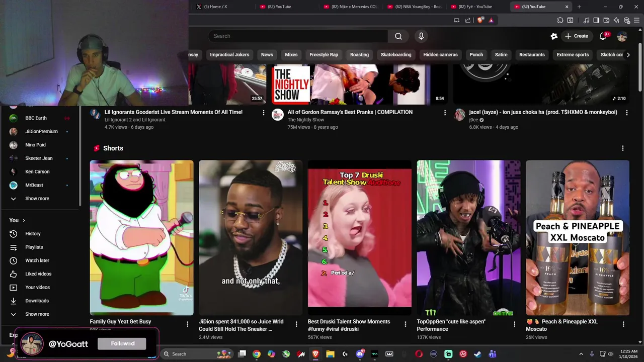644x362 pixels.
Task: Toggle the browser sidebar panel icon
Action: 596,20
